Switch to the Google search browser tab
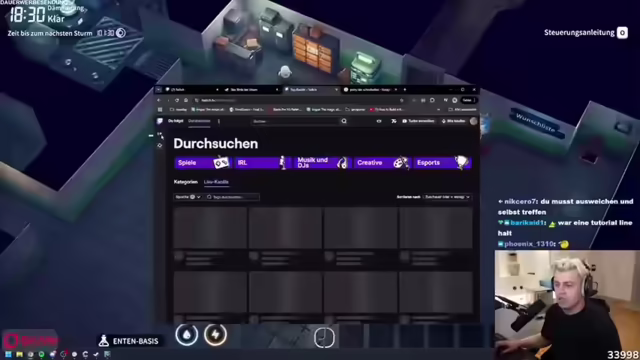This screenshot has height=360, width=640. (370, 89)
